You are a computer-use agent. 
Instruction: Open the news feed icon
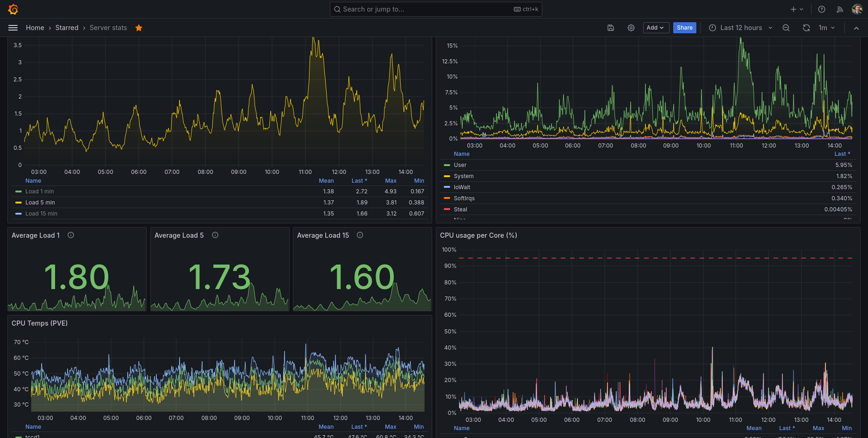pos(840,9)
